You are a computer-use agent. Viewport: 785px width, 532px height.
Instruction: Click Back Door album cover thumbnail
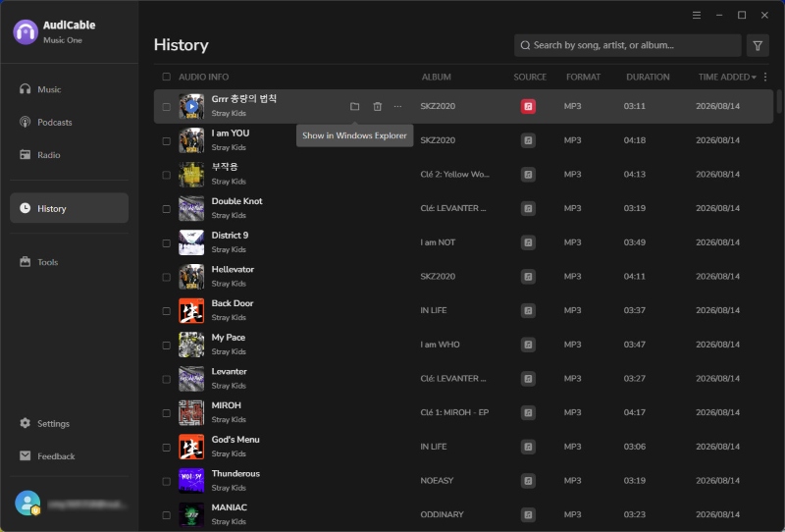coord(191,310)
